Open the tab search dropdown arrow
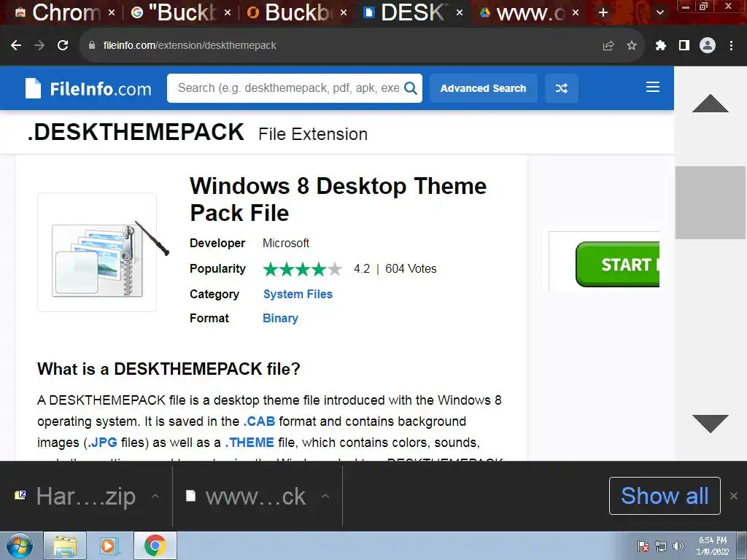Image resolution: width=747 pixels, height=560 pixels. [x=660, y=12]
